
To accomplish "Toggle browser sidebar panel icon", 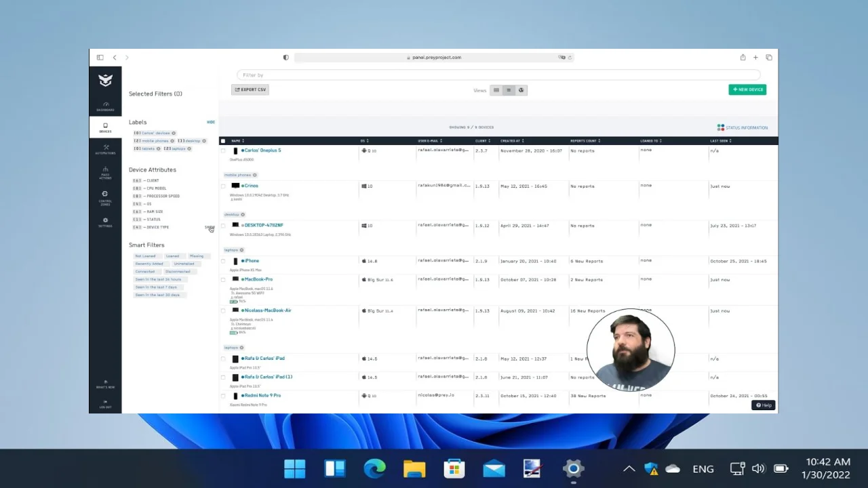I will coord(100,58).
